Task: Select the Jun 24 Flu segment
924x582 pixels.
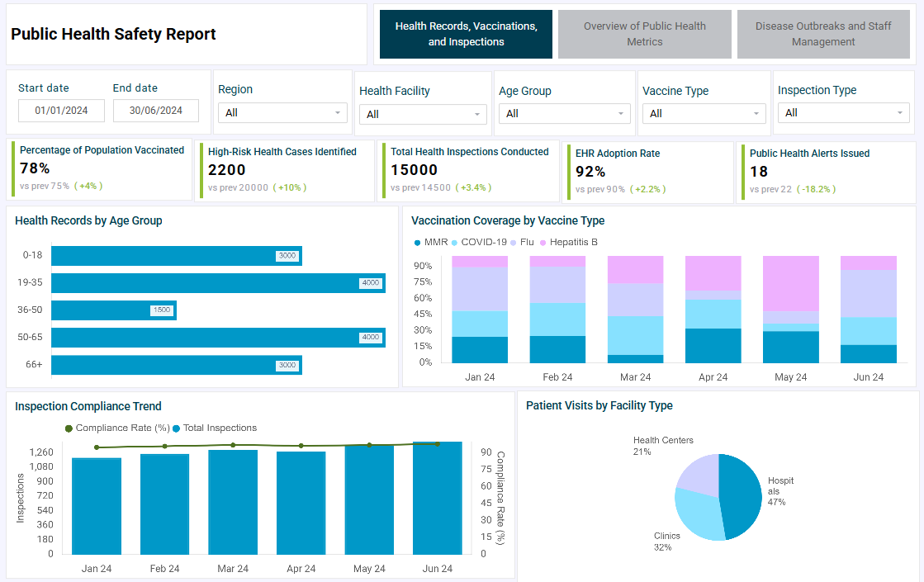Action: pos(869,293)
